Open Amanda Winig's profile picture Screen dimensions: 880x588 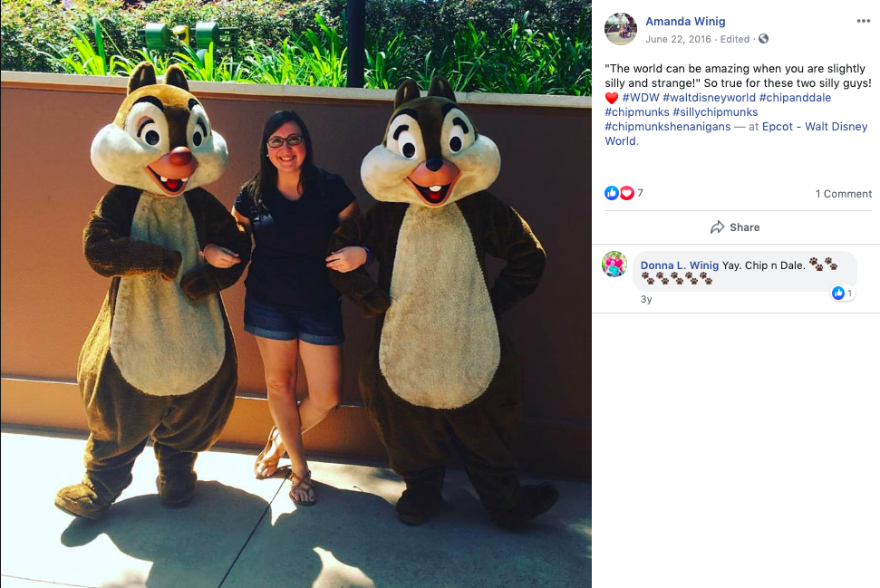[620, 29]
